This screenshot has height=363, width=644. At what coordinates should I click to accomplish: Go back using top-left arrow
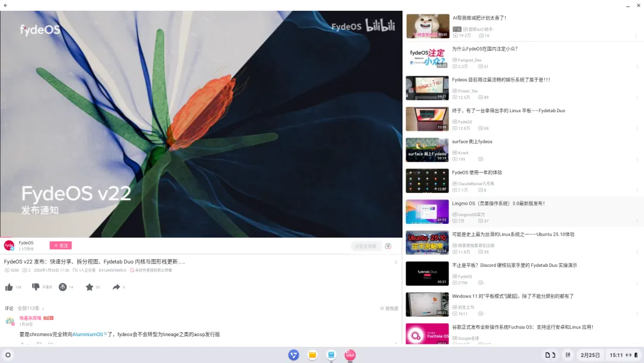pyautogui.click(x=5, y=5)
